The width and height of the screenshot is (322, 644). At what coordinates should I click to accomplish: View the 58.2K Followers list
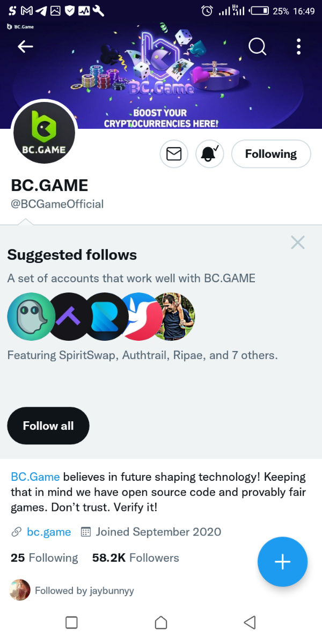click(x=135, y=558)
